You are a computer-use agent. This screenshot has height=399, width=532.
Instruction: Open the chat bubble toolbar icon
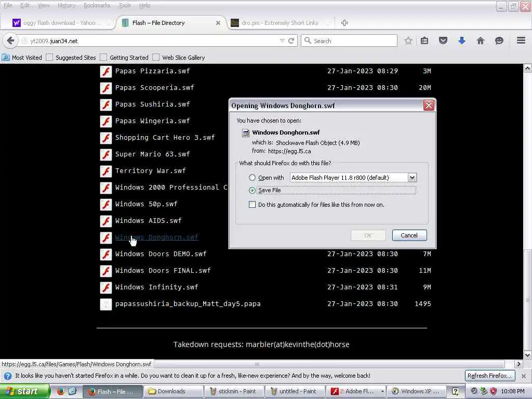coord(499,41)
